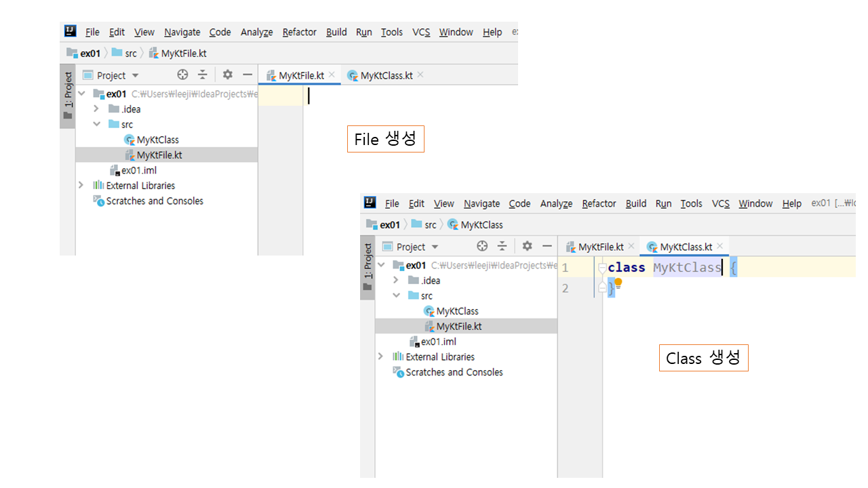
Task: Open the Refactor menu in the upper-left window
Action: tap(299, 32)
